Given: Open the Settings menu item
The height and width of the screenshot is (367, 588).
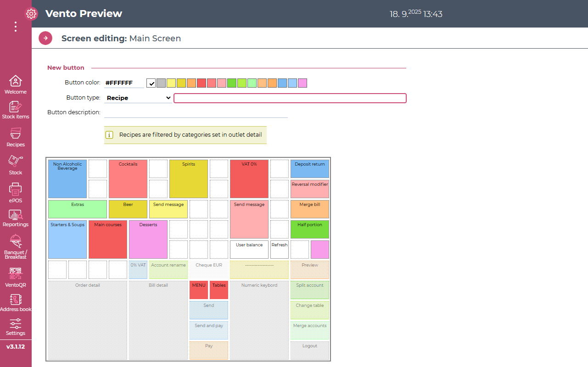Looking at the screenshot, I should click(16, 326).
